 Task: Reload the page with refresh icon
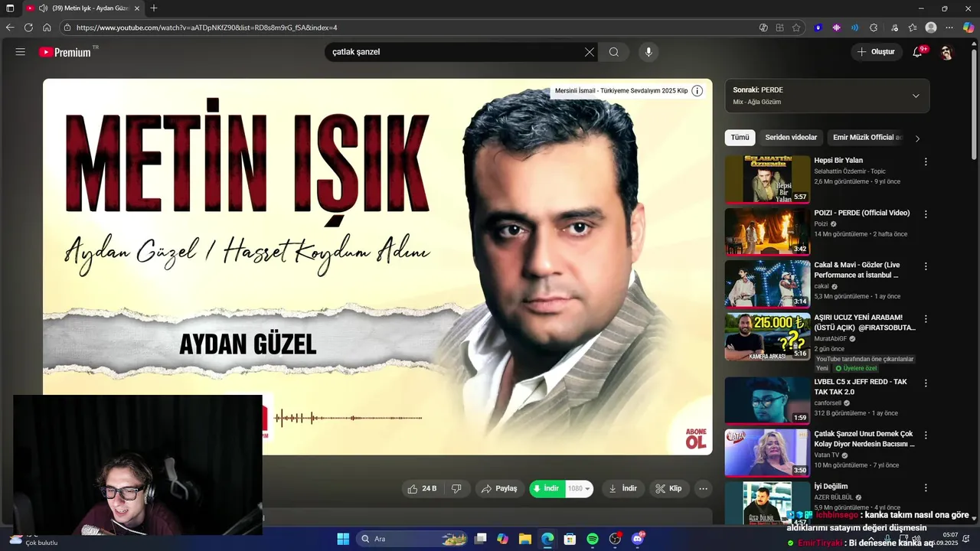tap(28, 28)
